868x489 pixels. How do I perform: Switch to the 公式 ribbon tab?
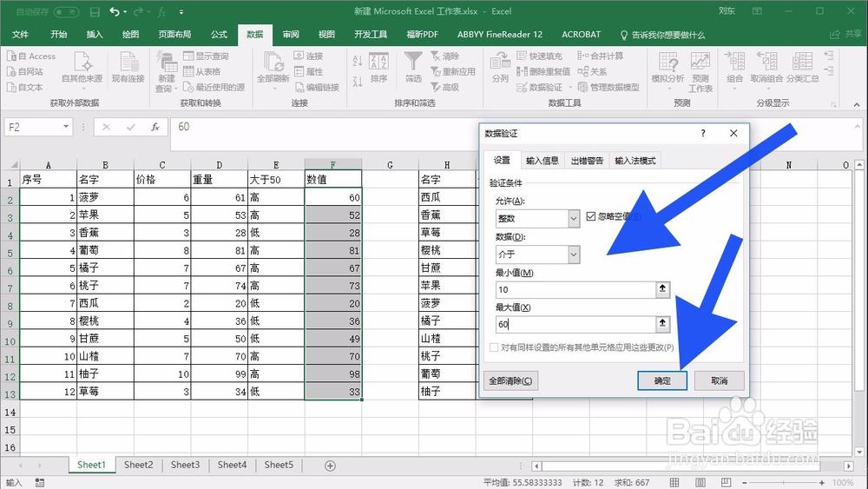pos(219,35)
